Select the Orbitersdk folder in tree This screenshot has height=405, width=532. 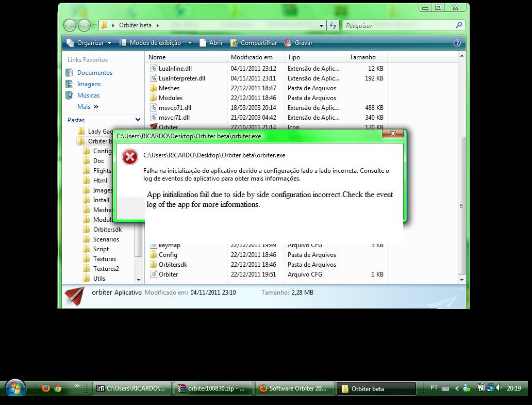pos(107,230)
